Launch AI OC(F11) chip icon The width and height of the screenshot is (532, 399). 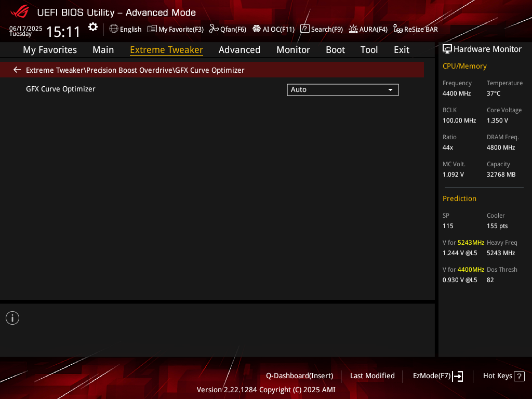coord(257,29)
